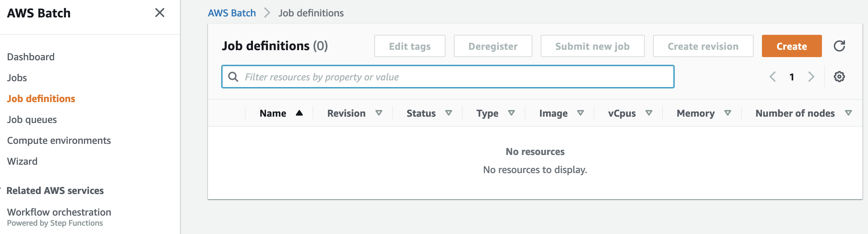Follow the AWS Batch breadcrumb link
This screenshot has width=868, height=234.
(232, 13)
